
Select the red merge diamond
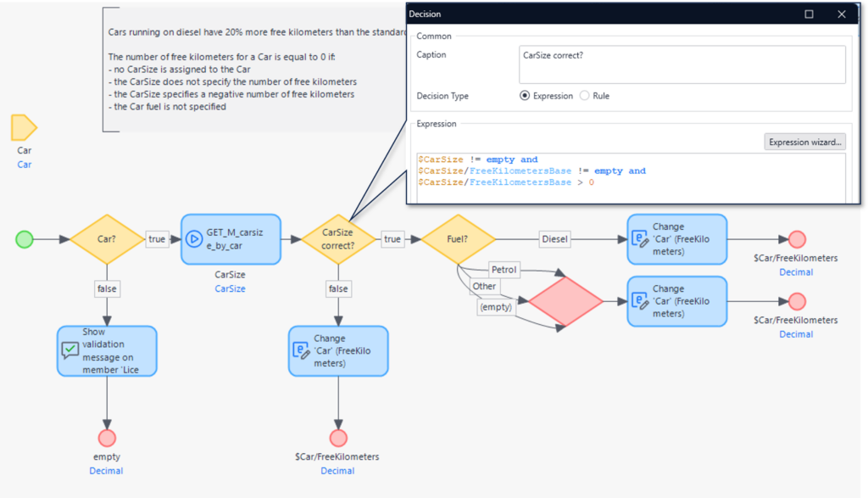[565, 301]
